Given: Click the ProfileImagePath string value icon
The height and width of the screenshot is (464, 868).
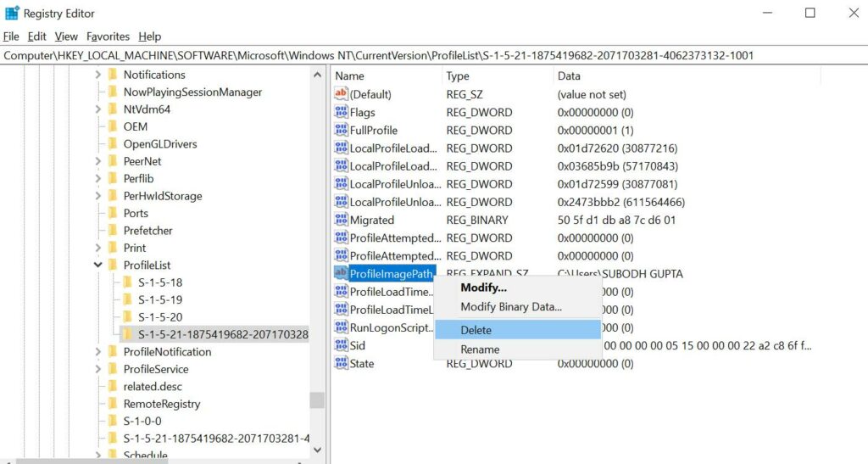Looking at the screenshot, I should (x=341, y=273).
